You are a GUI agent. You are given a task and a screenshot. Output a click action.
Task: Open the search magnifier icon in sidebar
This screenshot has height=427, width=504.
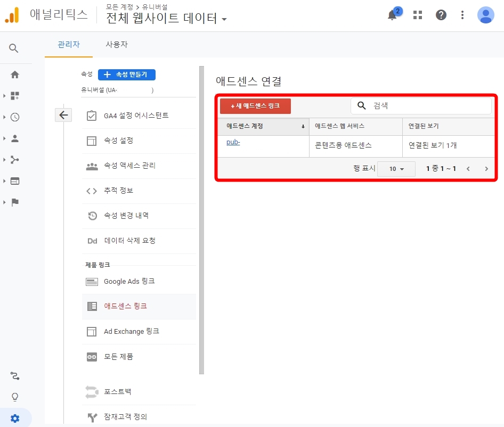click(14, 48)
